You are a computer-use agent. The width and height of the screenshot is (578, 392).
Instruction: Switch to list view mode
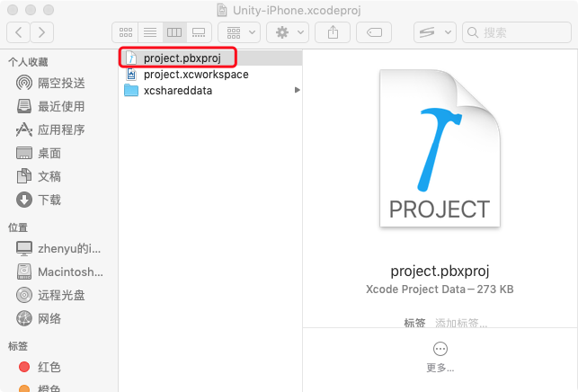[x=150, y=32]
